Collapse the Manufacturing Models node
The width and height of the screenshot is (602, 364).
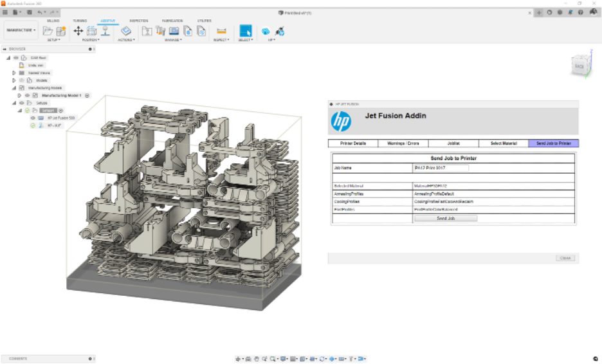(14, 87)
